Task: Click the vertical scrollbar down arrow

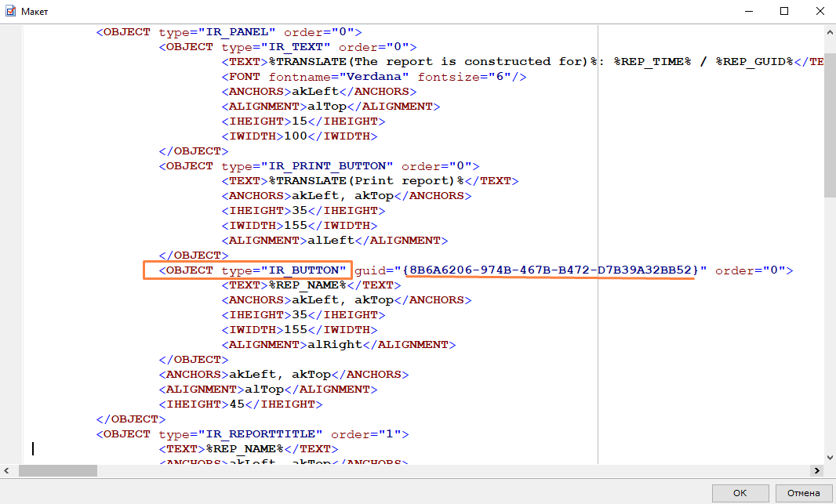Action: [x=829, y=457]
